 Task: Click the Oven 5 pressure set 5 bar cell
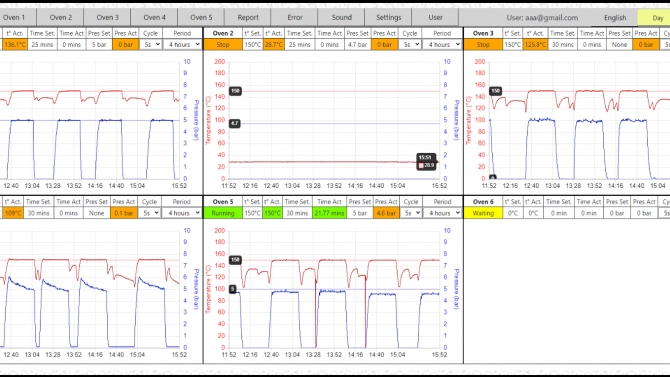[x=359, y=213]
